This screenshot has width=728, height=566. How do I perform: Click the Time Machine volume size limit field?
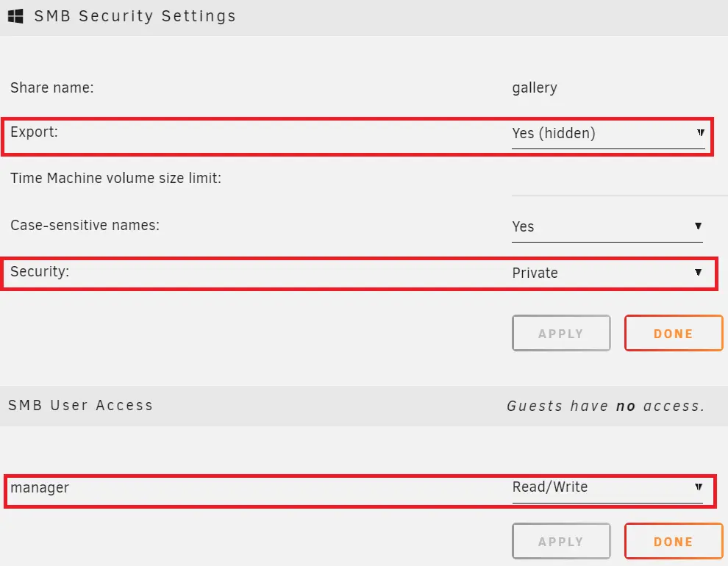click(619, 185)
